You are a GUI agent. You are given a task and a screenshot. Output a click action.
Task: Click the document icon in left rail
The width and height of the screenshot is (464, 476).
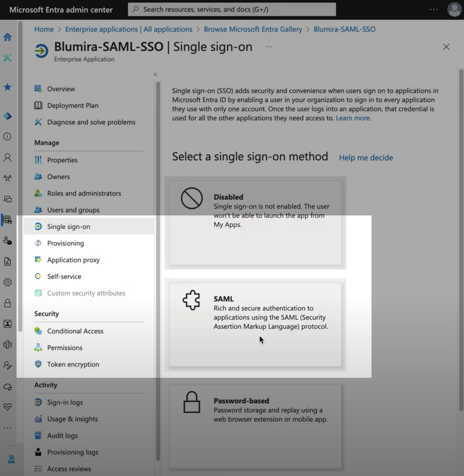point(7,262)
